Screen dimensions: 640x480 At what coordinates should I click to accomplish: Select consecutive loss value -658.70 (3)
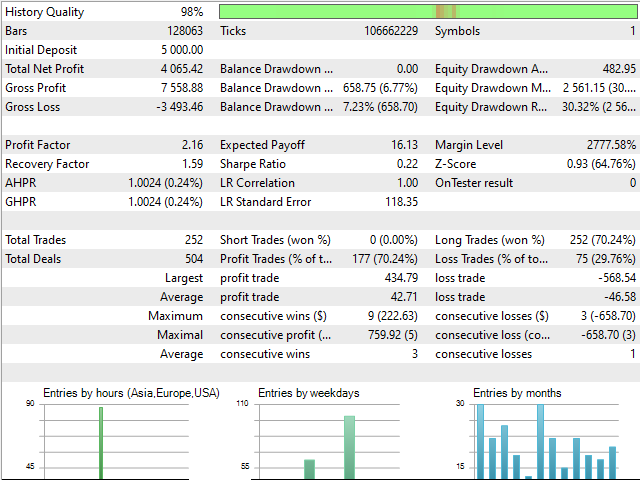[x=608, y=335]
